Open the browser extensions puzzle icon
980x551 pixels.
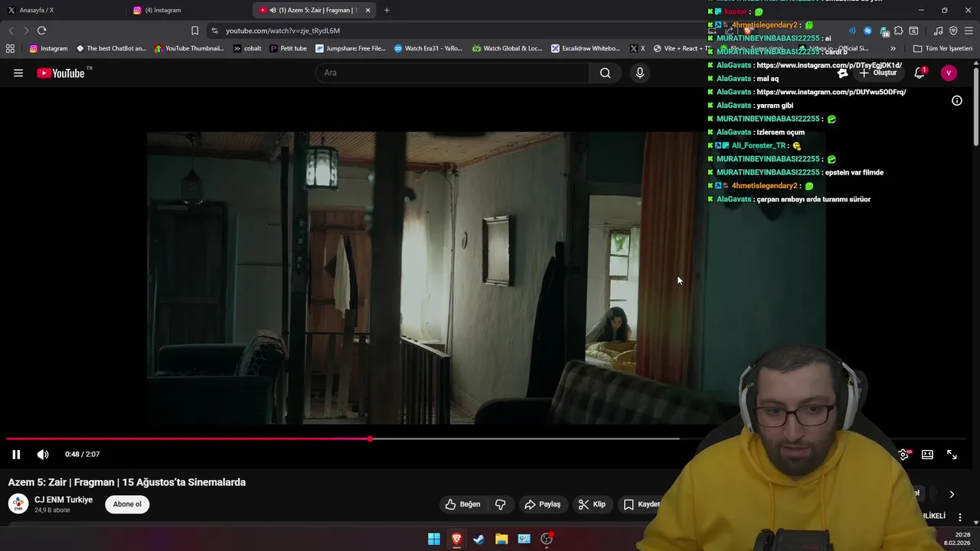coord(898,31)
